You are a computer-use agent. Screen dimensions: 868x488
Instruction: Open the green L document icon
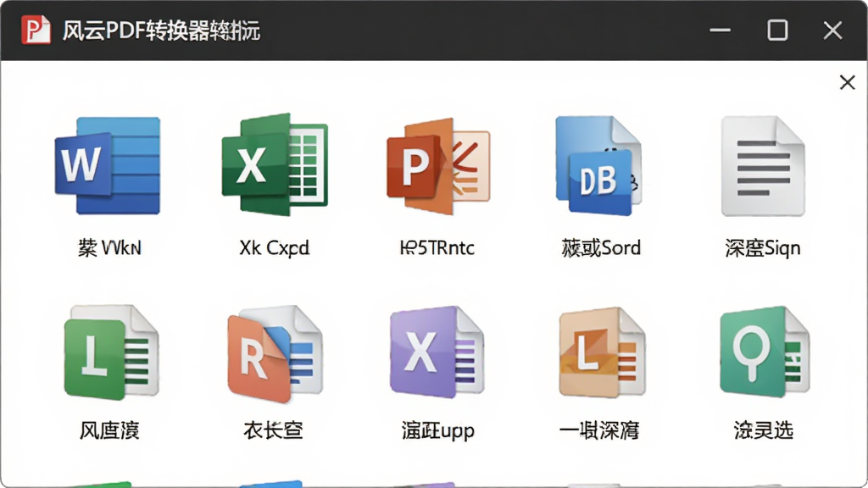112,352
